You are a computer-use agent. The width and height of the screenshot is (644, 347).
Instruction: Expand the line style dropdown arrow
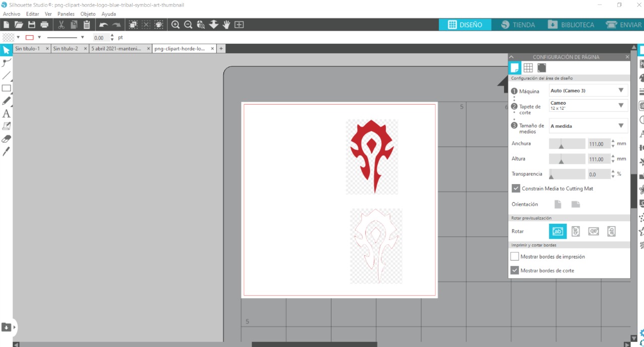(x=83, y=37)
